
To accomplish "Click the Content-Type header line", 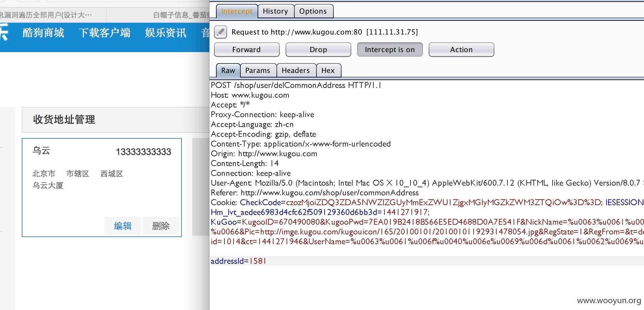I will click(x=301, y=144).
